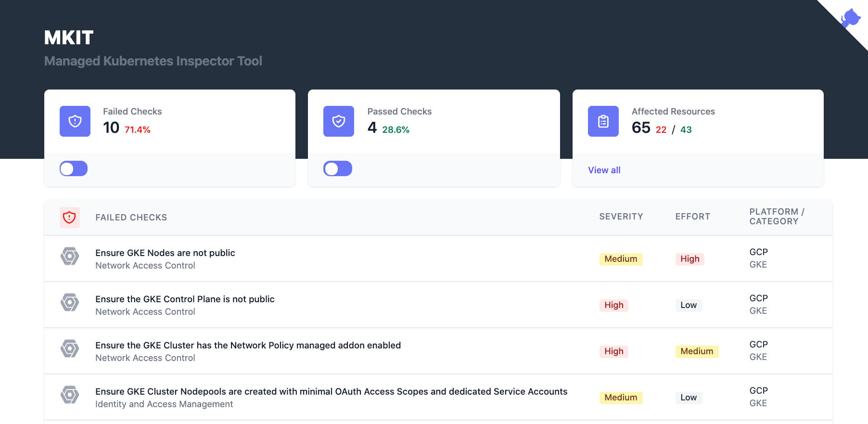Click the affected resources total 65

tap(641, 128)
